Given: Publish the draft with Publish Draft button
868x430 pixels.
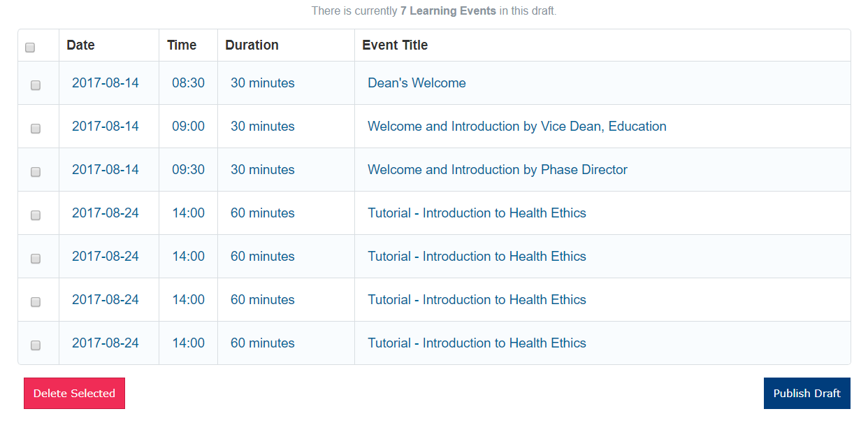Looking at the screenshot, I should click(806, 394).
